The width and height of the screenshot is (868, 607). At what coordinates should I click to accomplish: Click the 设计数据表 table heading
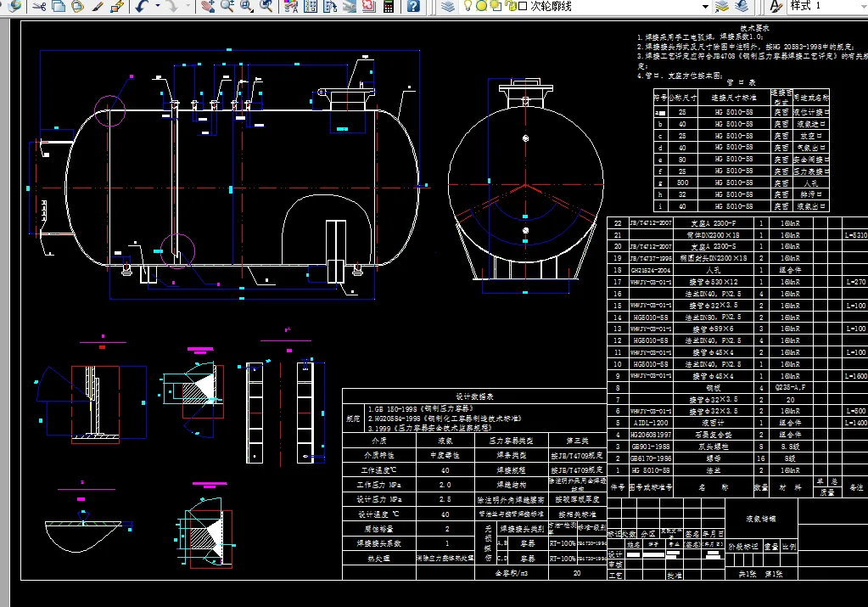click(474, 396)
